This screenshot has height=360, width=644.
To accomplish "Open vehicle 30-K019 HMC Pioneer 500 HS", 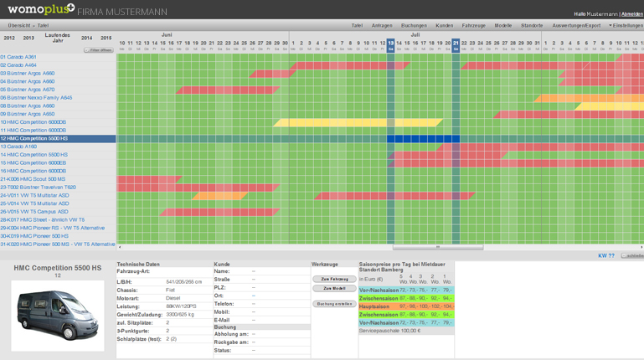I will pyautogui.click(x=34, y=236).
